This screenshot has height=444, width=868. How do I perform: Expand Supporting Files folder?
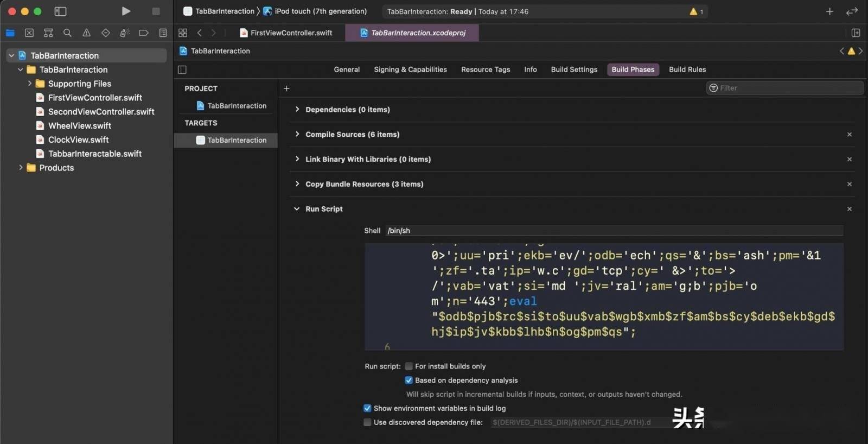pos(29,84)
